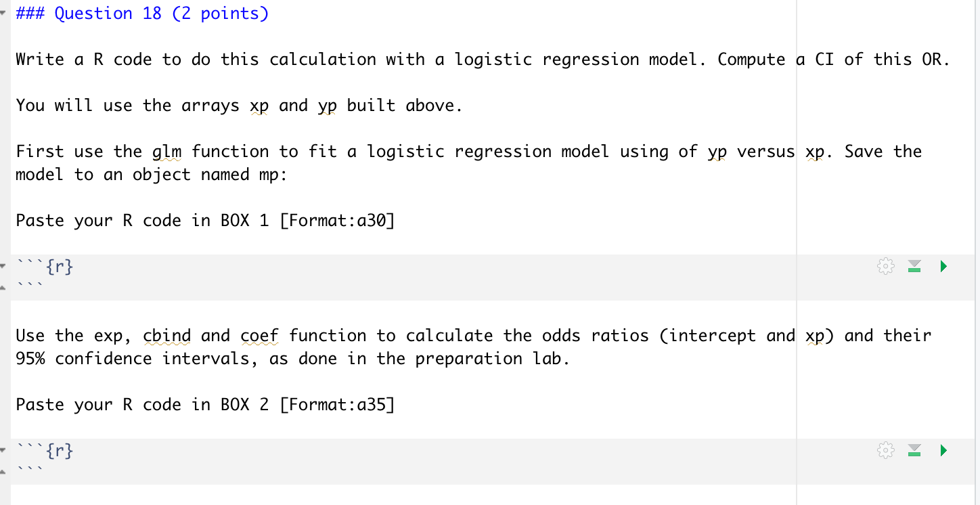
Task: Run all chunks above the second code chunk
Action: tap(914, 450)
